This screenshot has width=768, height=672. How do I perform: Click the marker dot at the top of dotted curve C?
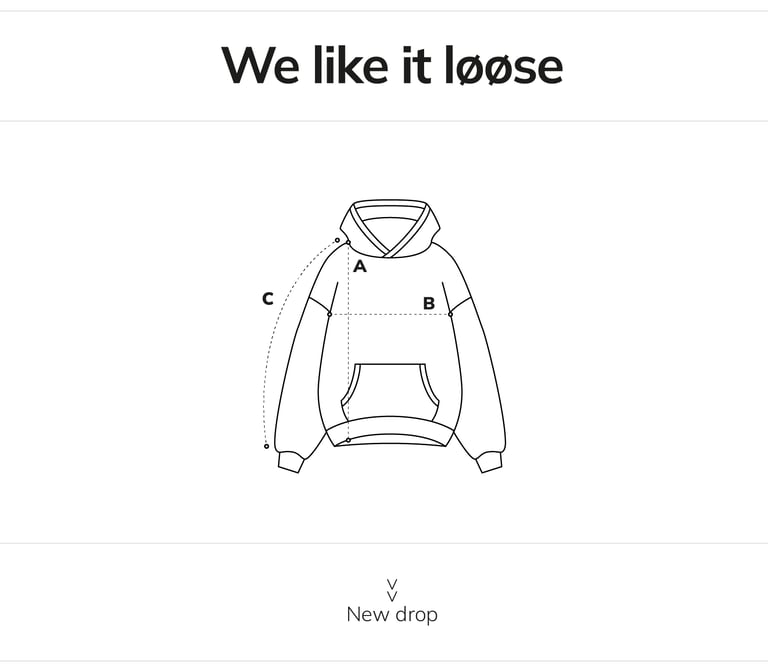pos(337,240)
